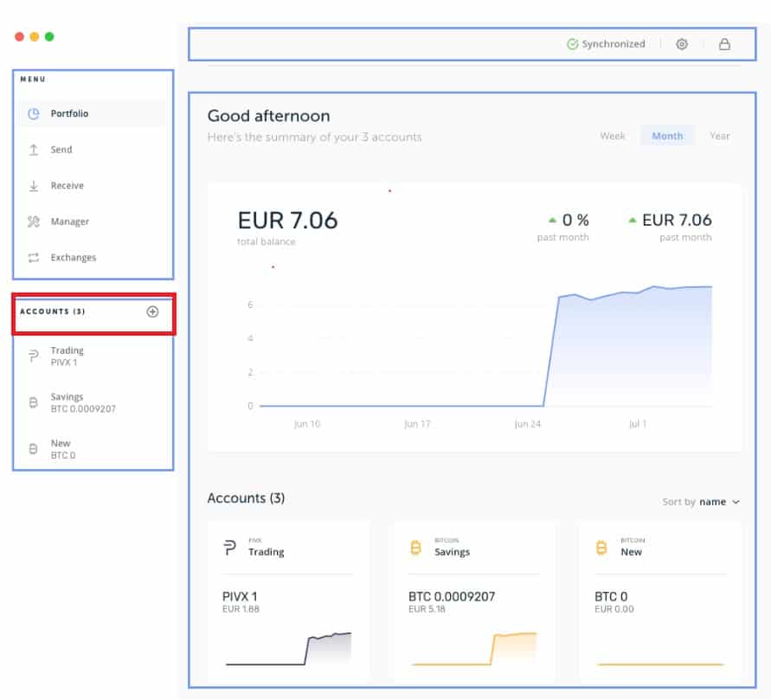Switch the chart to Year view
Viewport: 771px width, 700px height.
[719, 136]
